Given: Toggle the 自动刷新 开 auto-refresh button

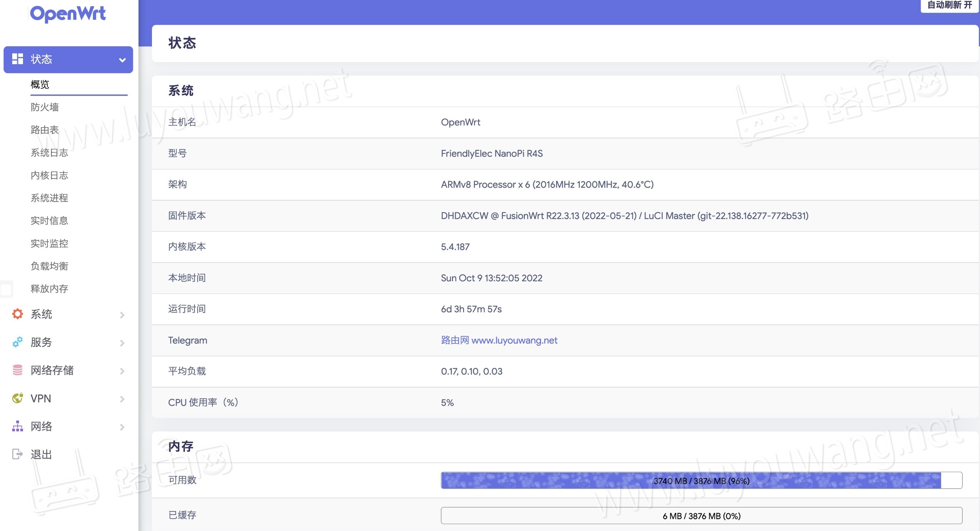Looking at the screenshot, I should [x=949, y=5].
